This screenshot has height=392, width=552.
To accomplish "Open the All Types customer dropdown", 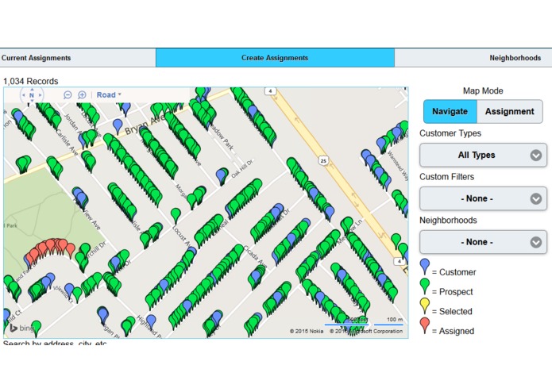I will pos(483,155).
